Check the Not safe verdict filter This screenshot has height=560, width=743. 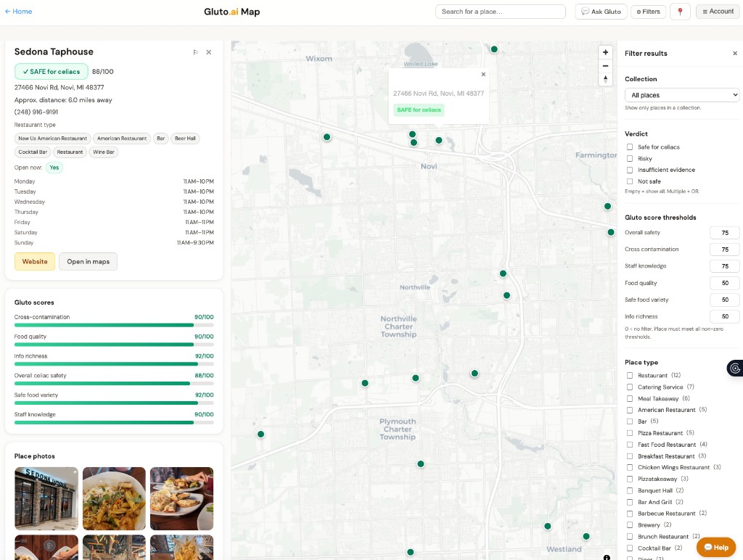[x=630, y=181]
